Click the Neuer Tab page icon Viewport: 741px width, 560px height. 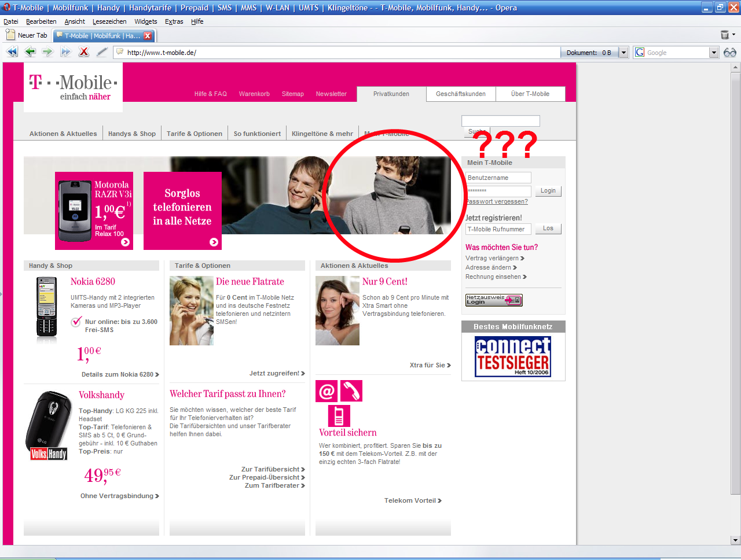pyautogui.click(x=10, y=35)
